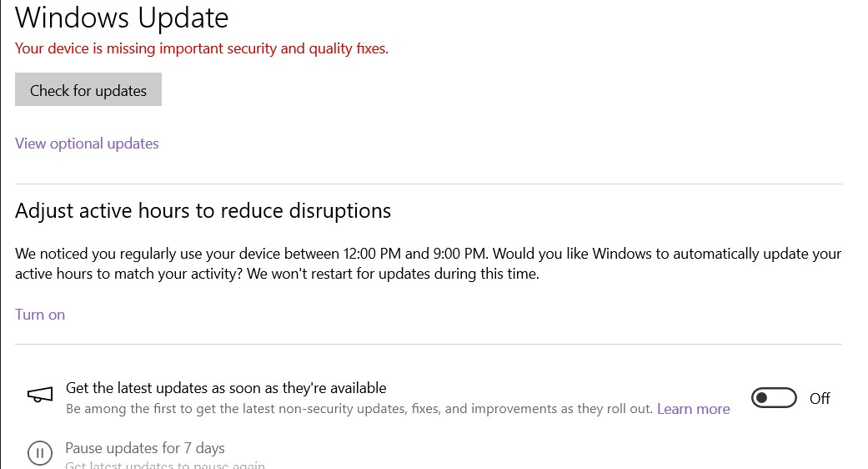
Task: Click the Windows Update page heading
Action: [122, 18]
